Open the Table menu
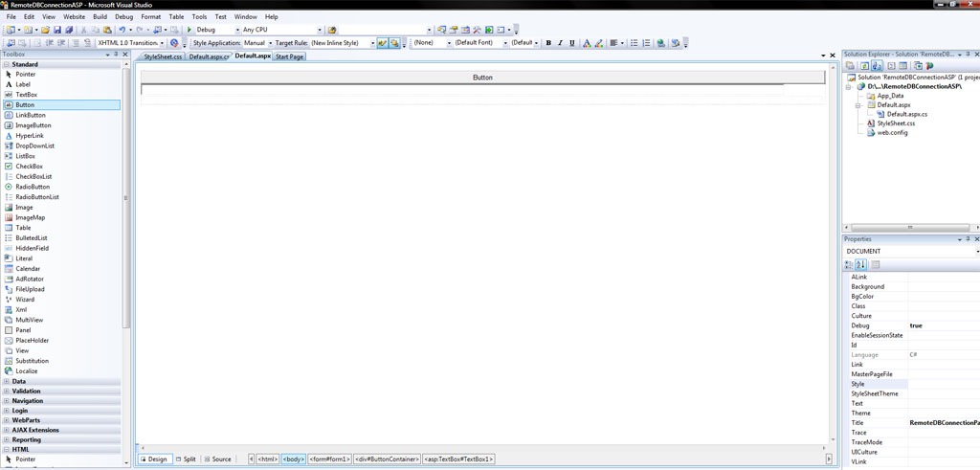The height and width of the screenshot is (470, 980). 176,17
